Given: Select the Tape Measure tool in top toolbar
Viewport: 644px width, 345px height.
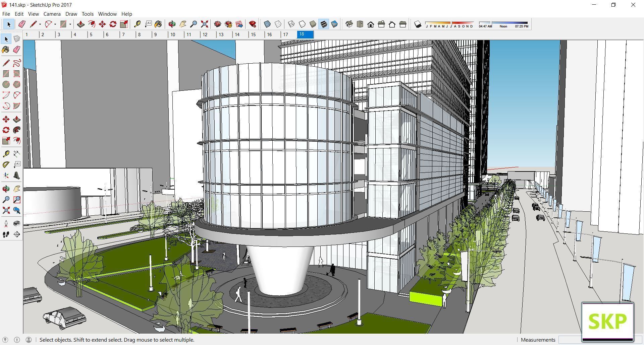Looking at the screenshot, I should click(137, 24).
